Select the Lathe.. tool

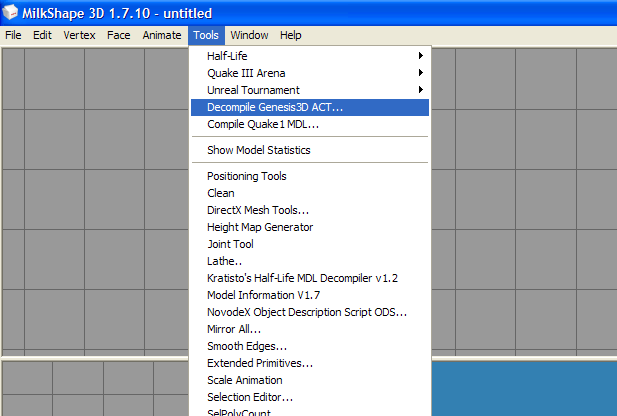tap(310, 261)
